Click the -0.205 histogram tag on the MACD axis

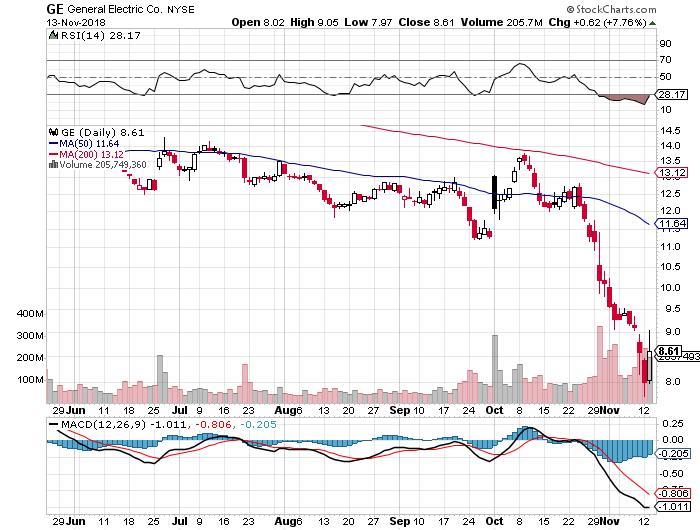point(672,454)
